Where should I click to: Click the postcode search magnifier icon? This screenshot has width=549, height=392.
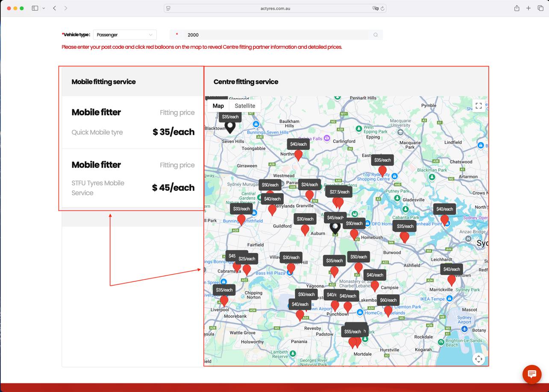click(376, 35)
